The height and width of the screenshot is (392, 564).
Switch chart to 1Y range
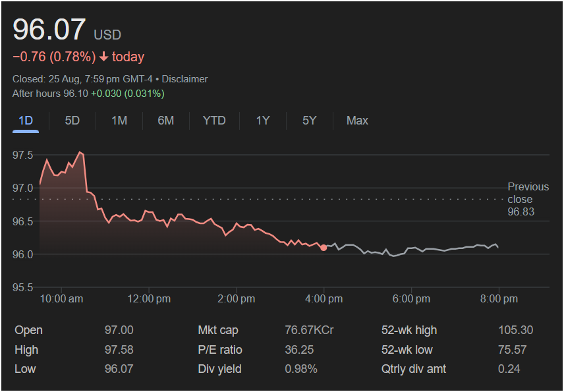tap(263, 121)
